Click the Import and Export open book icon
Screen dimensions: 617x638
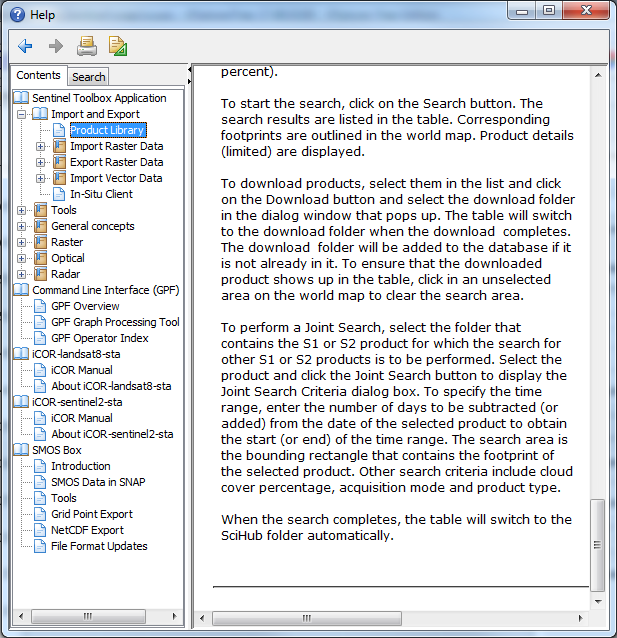40,114
